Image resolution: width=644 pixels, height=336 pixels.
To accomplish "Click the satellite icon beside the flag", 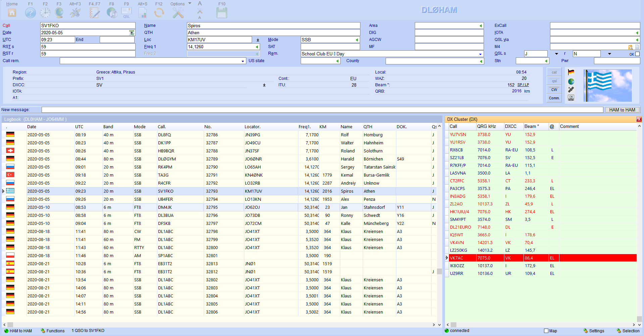I will click(571, 90).
